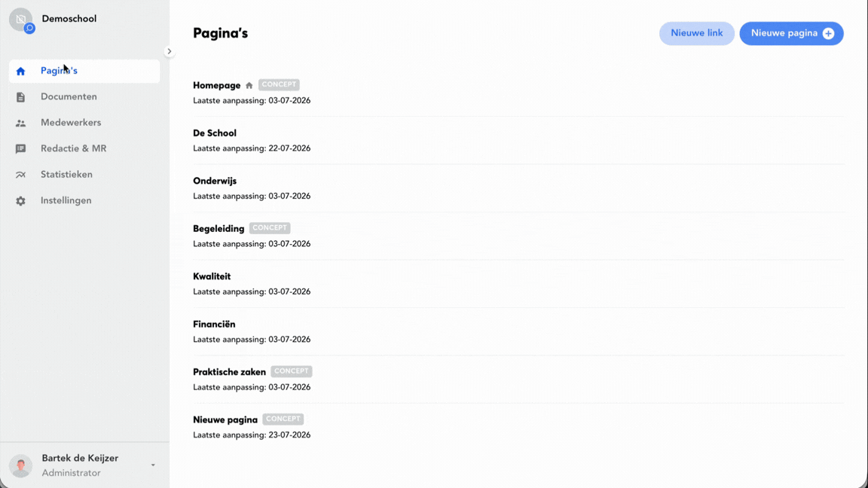The width and height of the screenshot is (868, 488).
Task: Click the CONCEPT badge next to Begeleiding
Action: click(270, 228)
